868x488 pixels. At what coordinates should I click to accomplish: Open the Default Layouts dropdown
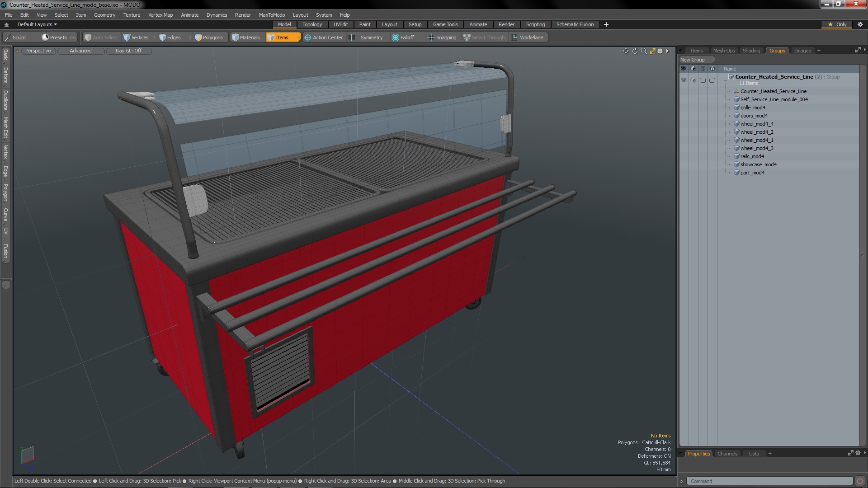(x=37, y=24)
